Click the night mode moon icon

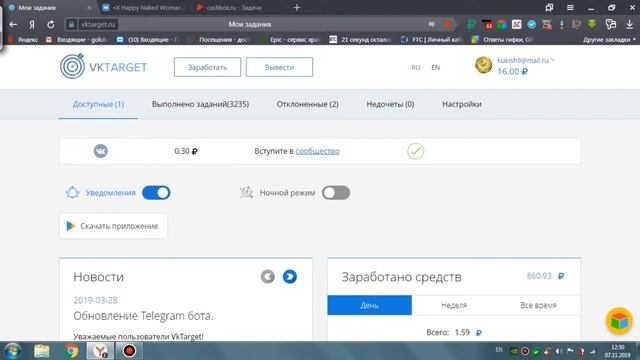tap(247, 193)
